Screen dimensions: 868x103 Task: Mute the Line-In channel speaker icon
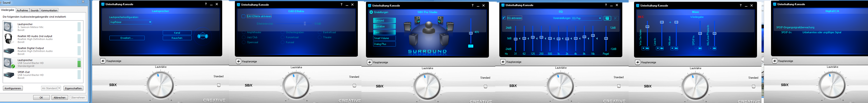[x=662, y=49]
